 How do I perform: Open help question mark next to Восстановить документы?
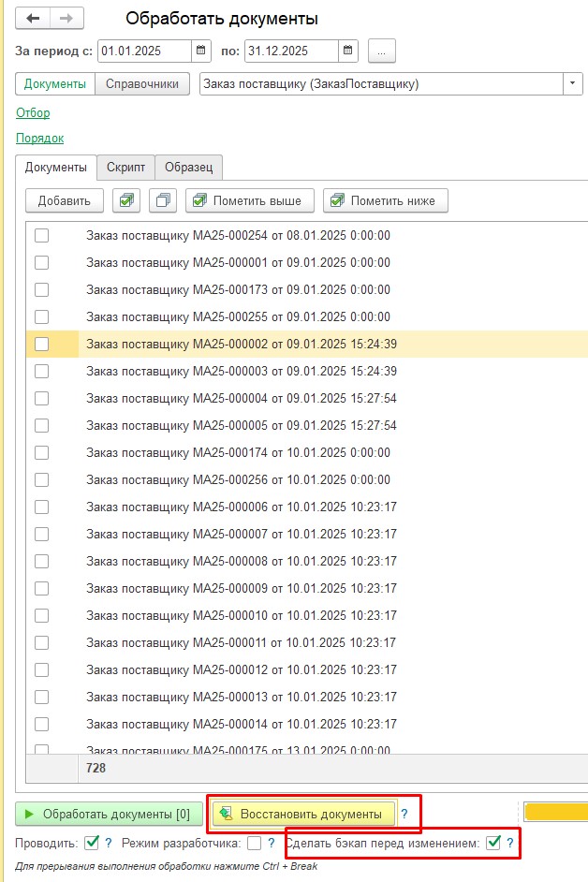coord(404,814)
